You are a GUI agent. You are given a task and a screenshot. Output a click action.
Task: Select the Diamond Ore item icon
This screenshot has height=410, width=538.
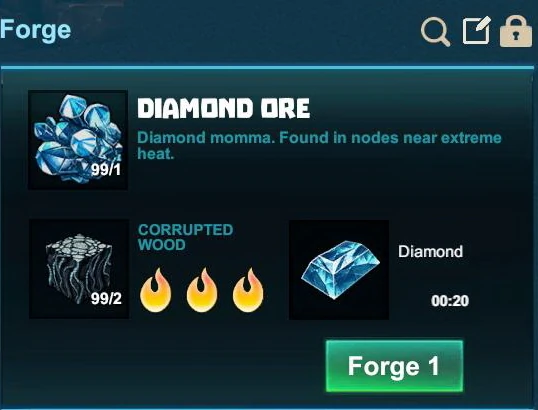coord(78,140)
